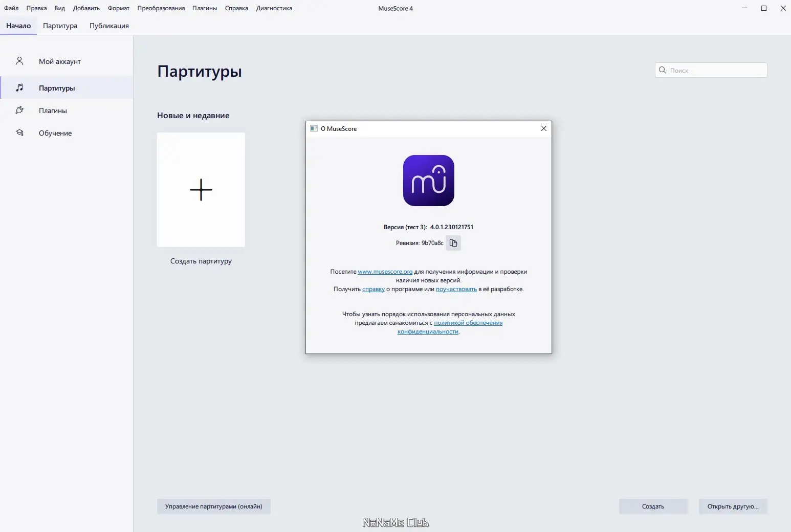
Task: Click the MuseScore logo in the About dialog
Action: coord(429,181)
